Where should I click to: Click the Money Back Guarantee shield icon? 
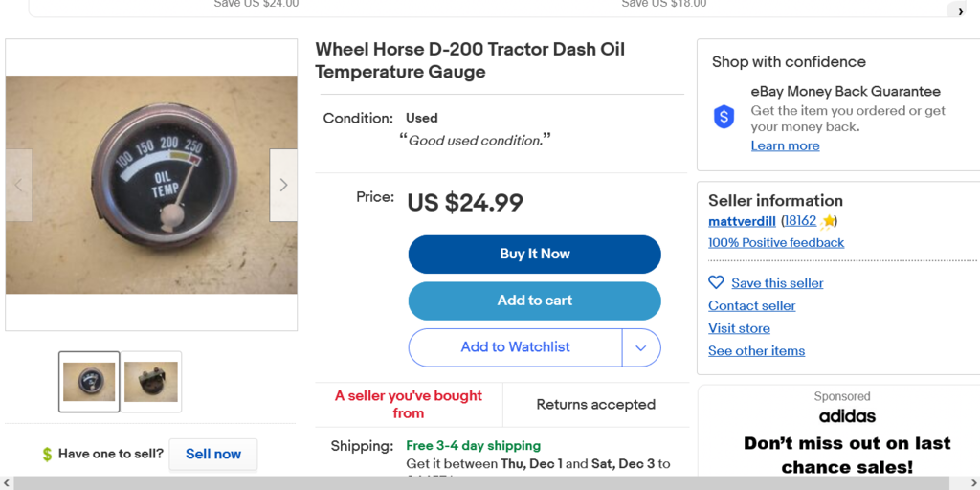(x=724, y=117)
